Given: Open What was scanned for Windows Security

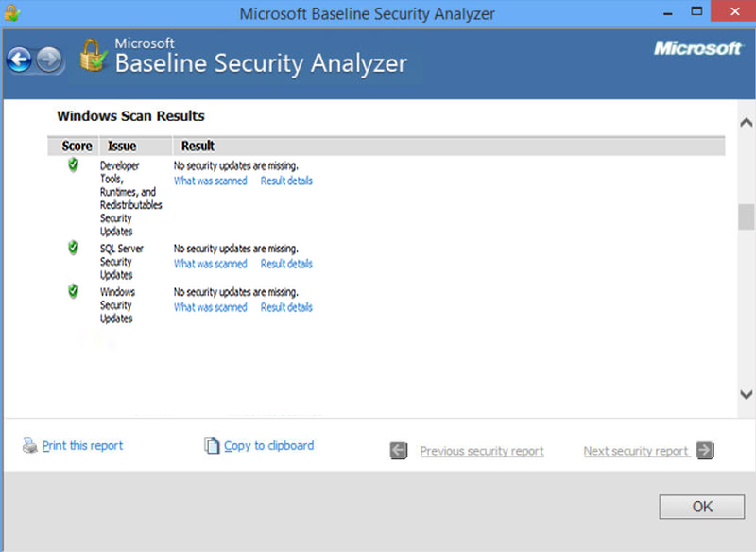Looking at the screenshot, I should point(210,307).
